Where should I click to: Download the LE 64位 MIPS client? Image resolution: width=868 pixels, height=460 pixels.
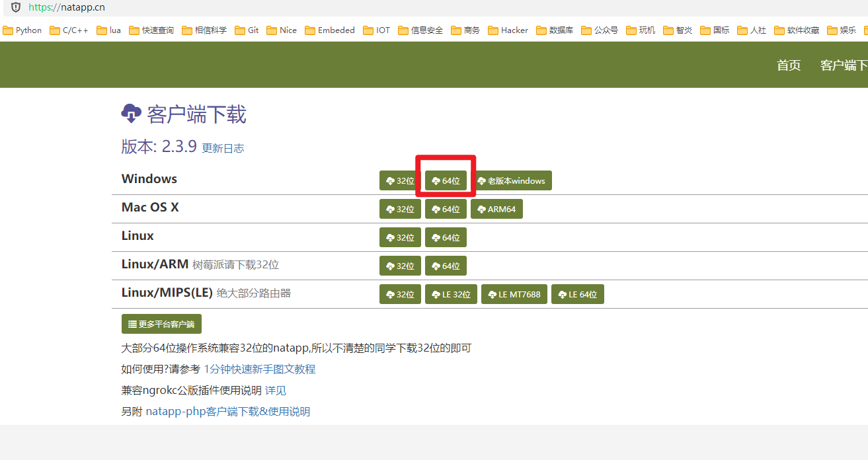click(x=578, y=294)
